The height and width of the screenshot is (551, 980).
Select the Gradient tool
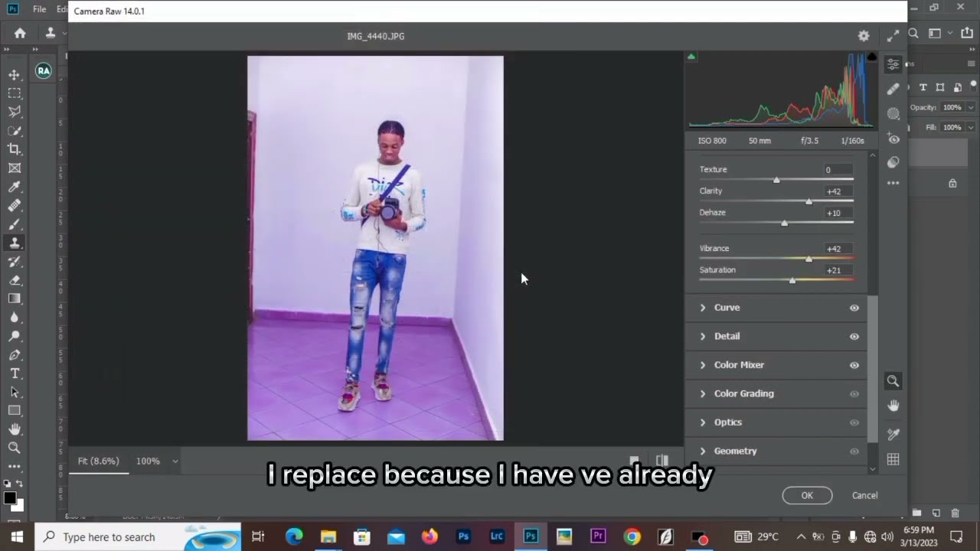coord(15,298)
